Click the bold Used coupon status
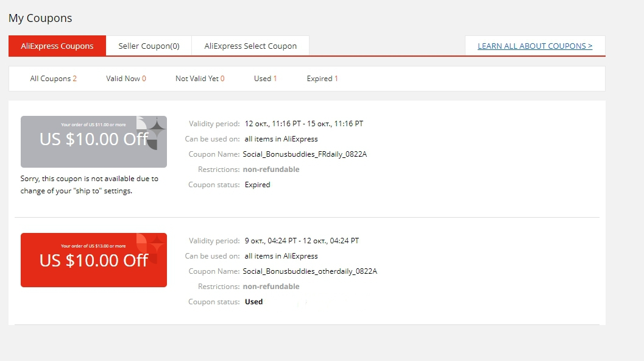 [254, 302]
